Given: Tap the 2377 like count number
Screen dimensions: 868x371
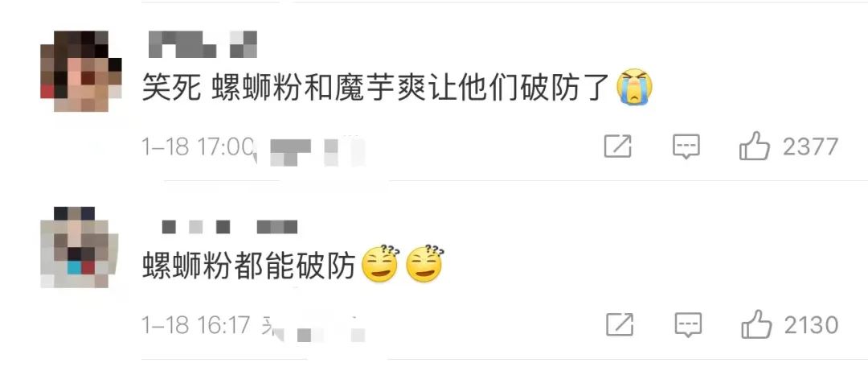Looking at the screenshot, I should (810, 147).
